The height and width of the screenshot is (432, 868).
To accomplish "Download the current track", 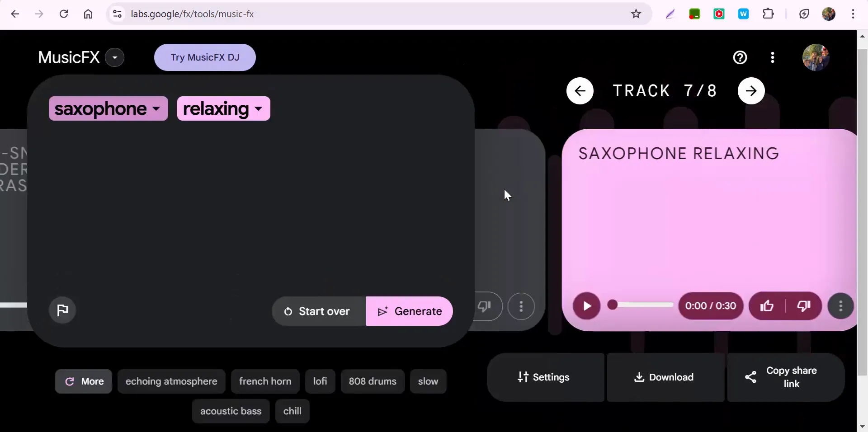I will 665,377.
